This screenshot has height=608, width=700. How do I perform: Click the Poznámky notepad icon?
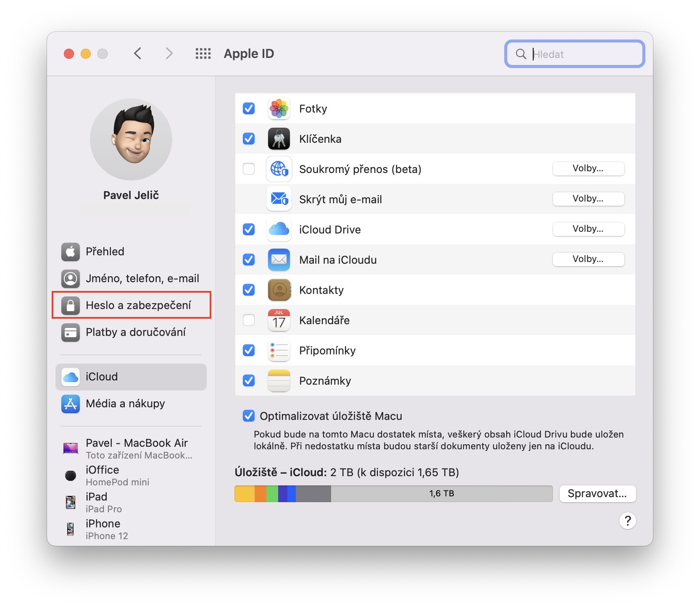(x=279, y=381)
